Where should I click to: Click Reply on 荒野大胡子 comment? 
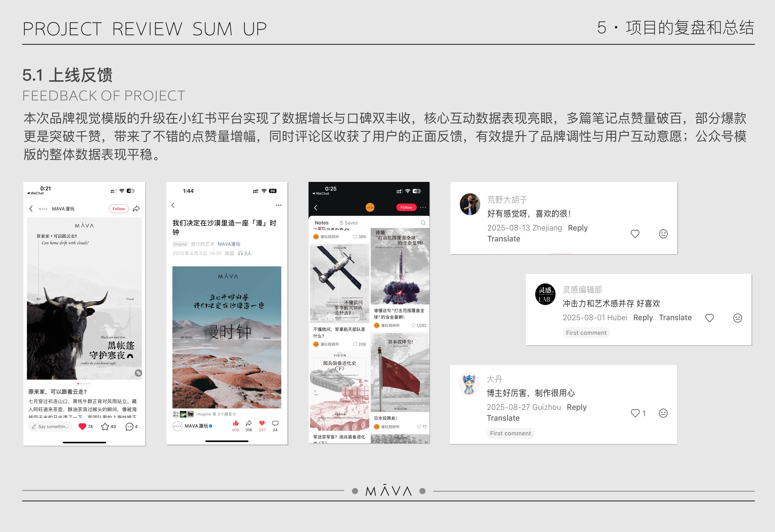pyautogui.click(x=577, y=228)
